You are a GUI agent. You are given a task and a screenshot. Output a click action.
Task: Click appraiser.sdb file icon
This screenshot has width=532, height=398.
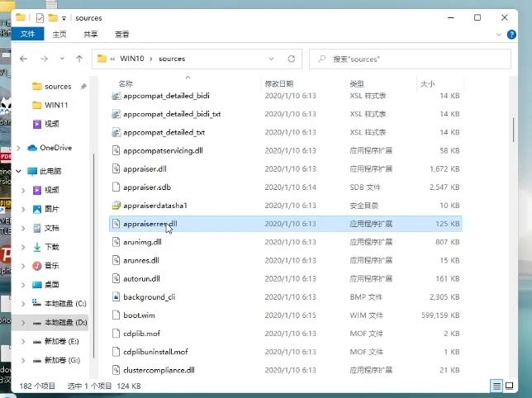point(116,187)
